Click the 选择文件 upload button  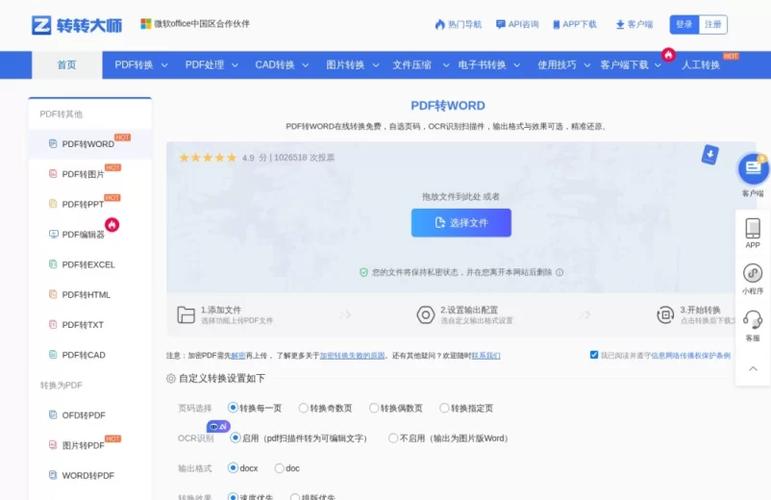tap(461, 223)
